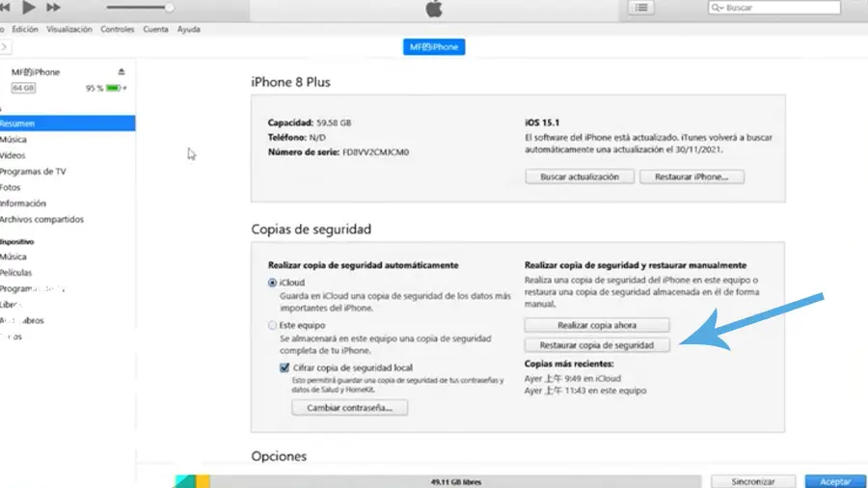Click the storage capacity bar showing free space
The width and height of the screenshot is (868, 488).
point(455,482)
